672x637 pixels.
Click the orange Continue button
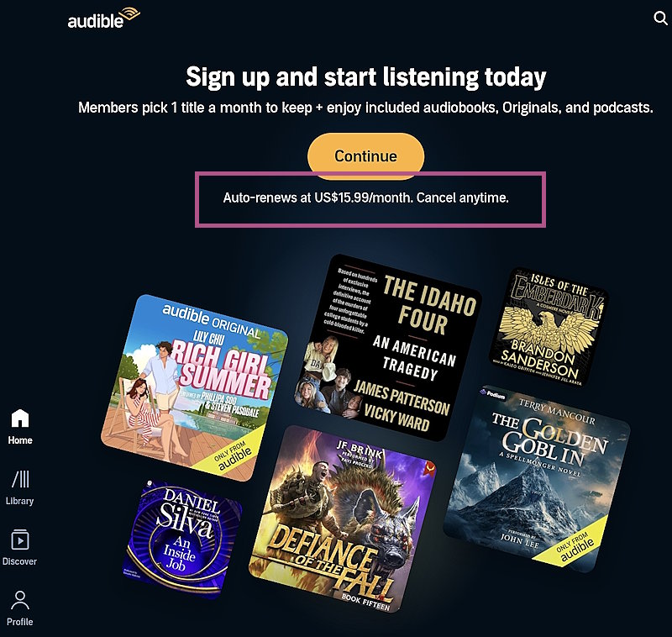(x=365, y=156)
